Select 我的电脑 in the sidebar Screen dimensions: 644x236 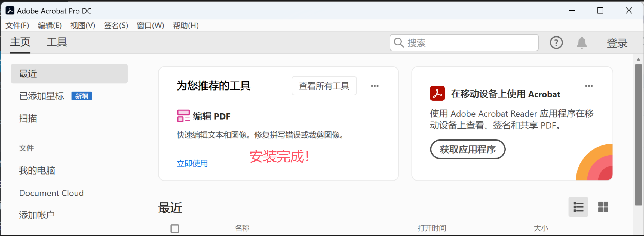click(37, 170)
